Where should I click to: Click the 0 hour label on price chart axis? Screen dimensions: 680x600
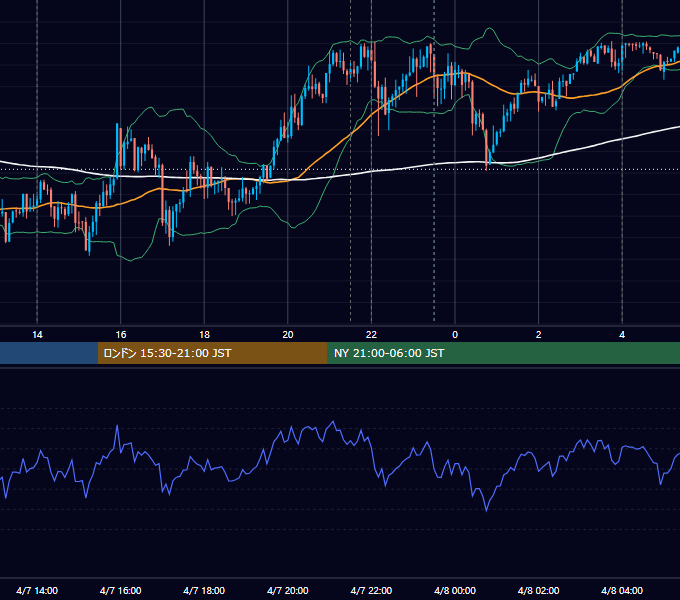click(x=455, y=335)
